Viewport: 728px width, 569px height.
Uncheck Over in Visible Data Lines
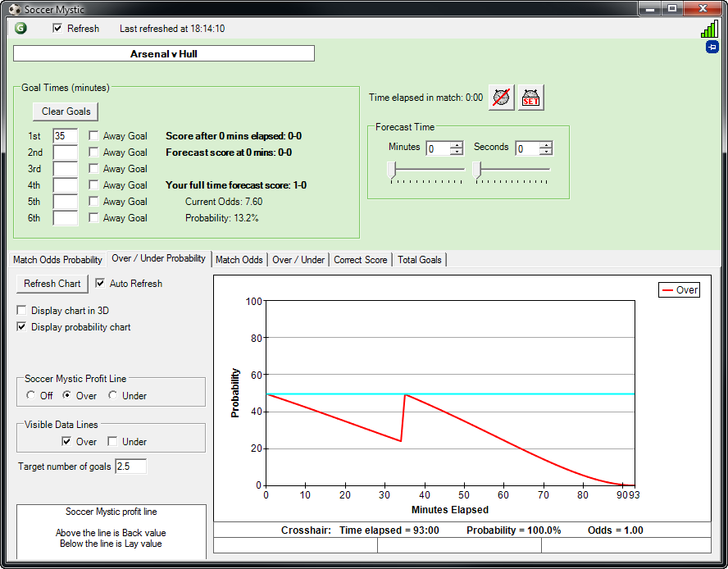click(66, 441)
